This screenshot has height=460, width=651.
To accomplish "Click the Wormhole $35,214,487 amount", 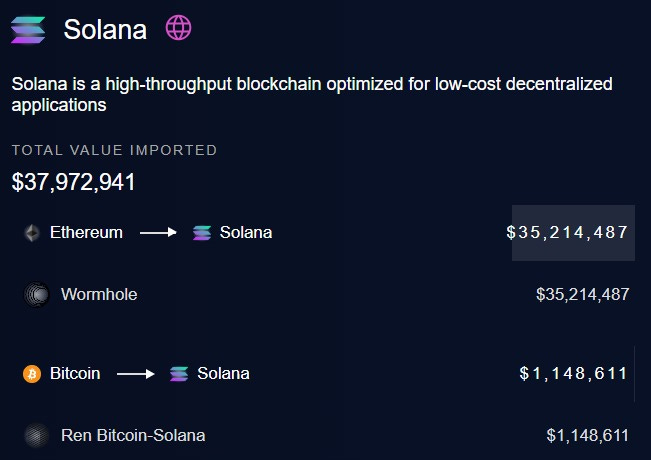I will 582,294.
